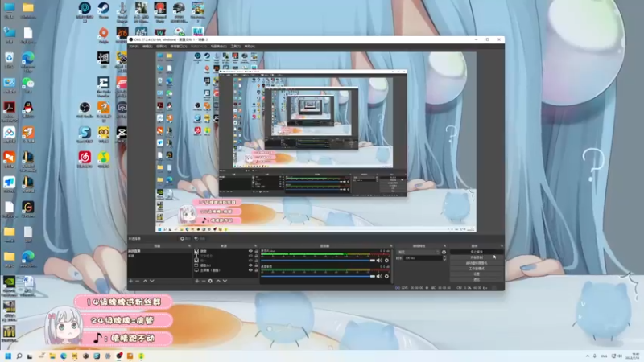Pop out the scene transitions dock header icon
The width and height of the screenshot is (644, 362).
[445, 246]
